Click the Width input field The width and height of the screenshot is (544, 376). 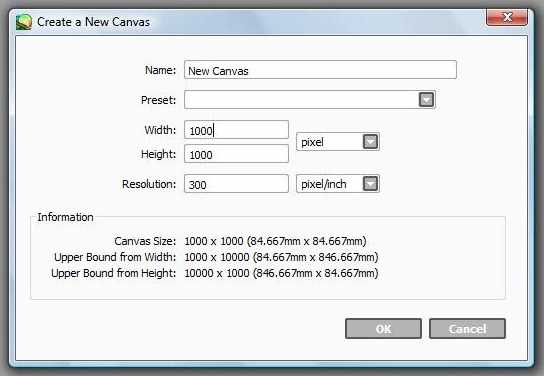[236, 130]
